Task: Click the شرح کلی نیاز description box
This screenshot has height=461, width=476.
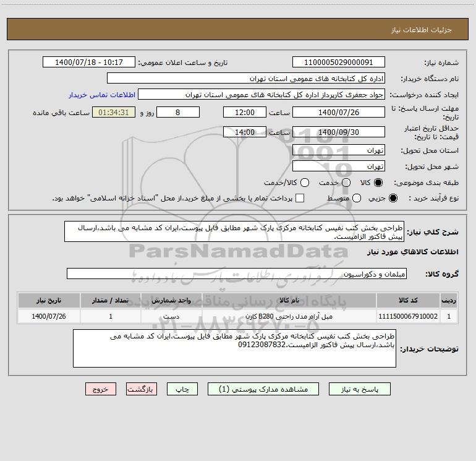Action: (234, 232)
